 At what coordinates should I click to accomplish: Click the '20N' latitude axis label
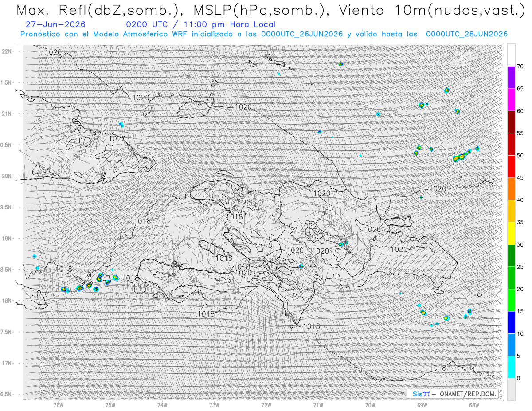coord(7,176)
